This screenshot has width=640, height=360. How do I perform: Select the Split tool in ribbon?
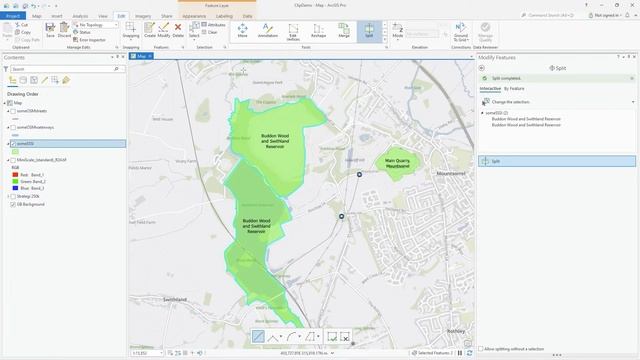(x=369, y=31)
